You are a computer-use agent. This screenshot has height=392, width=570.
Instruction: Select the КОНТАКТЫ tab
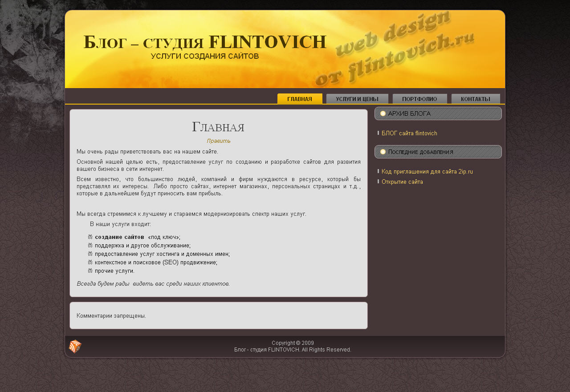[x=476, y=98]
